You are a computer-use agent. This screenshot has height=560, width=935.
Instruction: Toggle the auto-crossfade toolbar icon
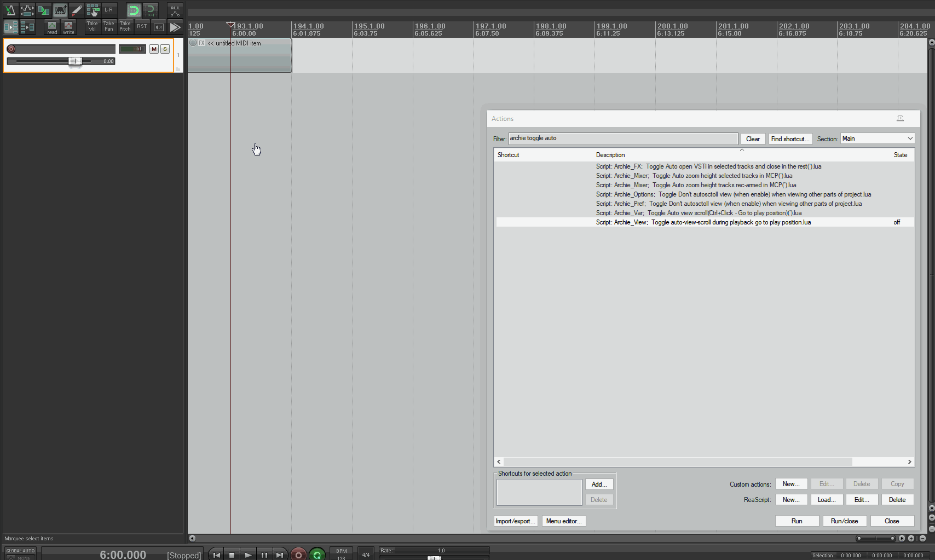43,9
